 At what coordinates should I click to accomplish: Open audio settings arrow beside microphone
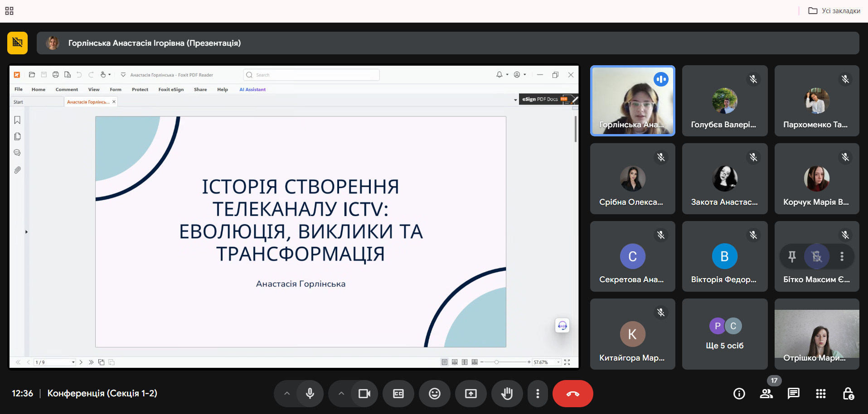click(287, 394)
